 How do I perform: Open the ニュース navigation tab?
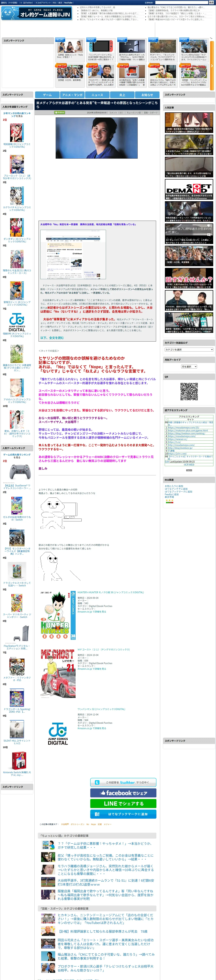(x=97, y=95)
